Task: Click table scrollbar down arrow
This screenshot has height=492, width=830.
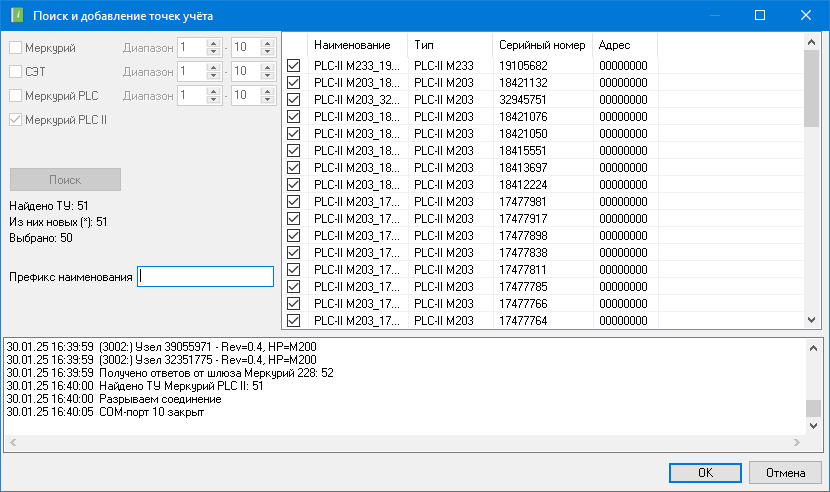Action: point(811,320)
